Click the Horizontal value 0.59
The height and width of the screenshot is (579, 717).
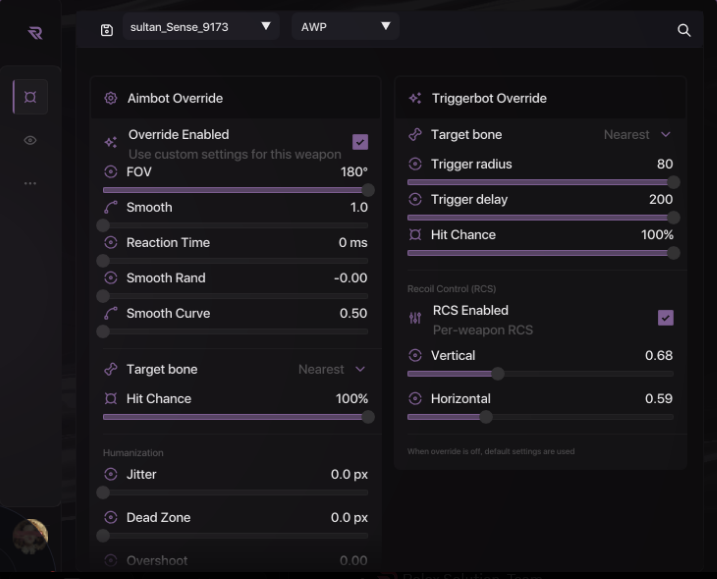click(659, 398)
